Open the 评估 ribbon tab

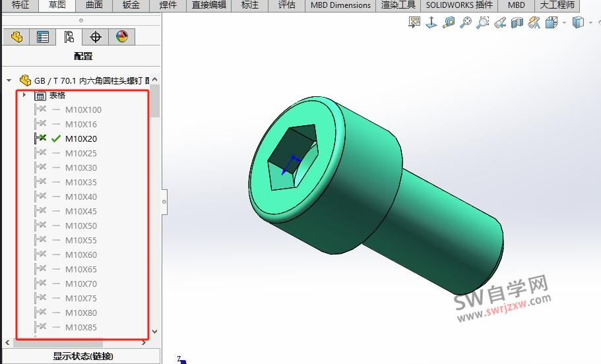pos(287,5)
